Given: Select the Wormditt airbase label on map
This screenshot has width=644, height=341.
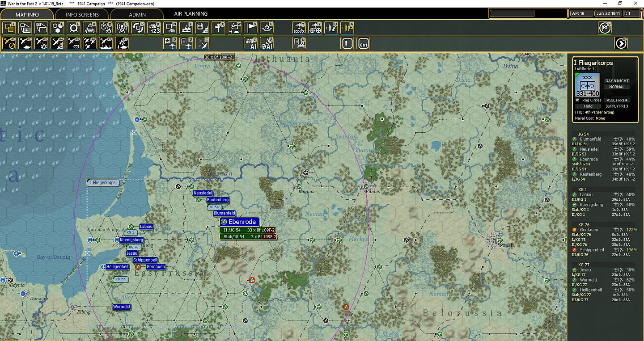Looking at the screenshot, I should click(x=122, y=307).
